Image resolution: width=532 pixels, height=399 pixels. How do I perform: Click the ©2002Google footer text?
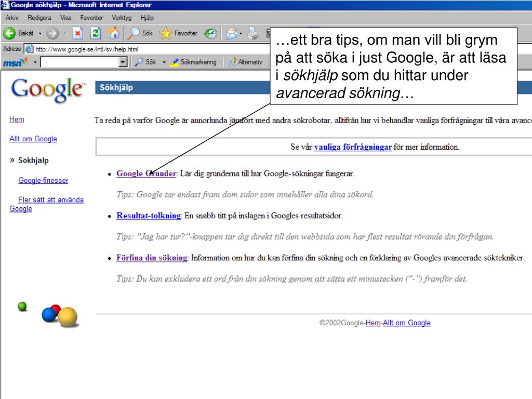point(341,323)
